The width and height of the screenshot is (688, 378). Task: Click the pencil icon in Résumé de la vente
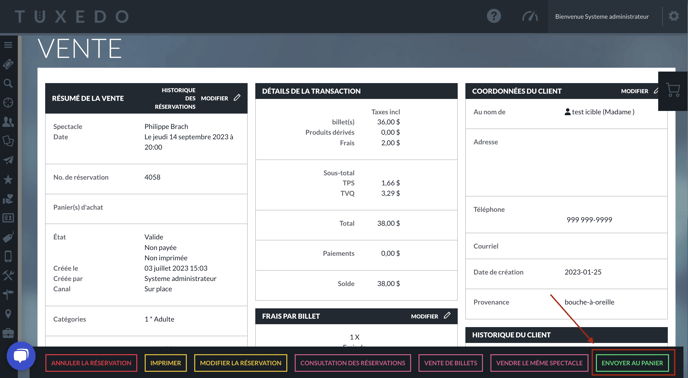pyautogui.click(x=237, y=98)
